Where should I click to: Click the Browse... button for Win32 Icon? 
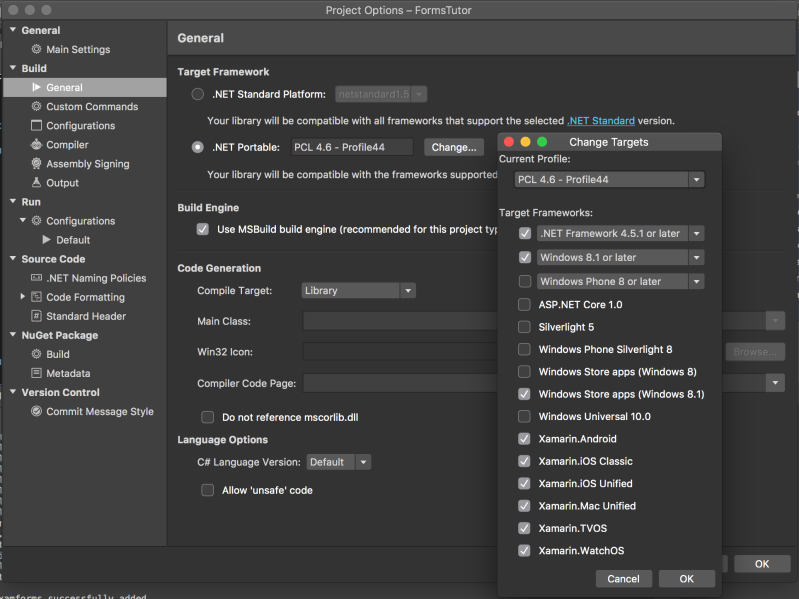point(755,351)
